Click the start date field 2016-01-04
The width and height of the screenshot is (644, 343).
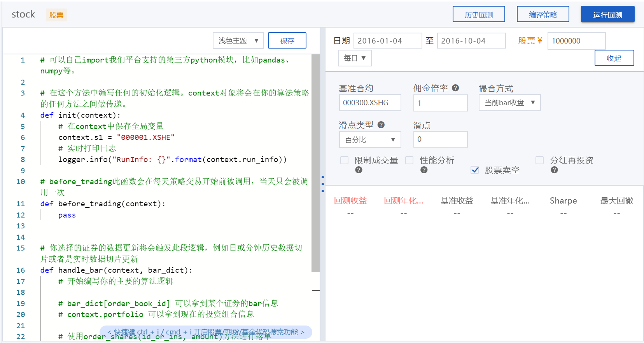point(387,41)
